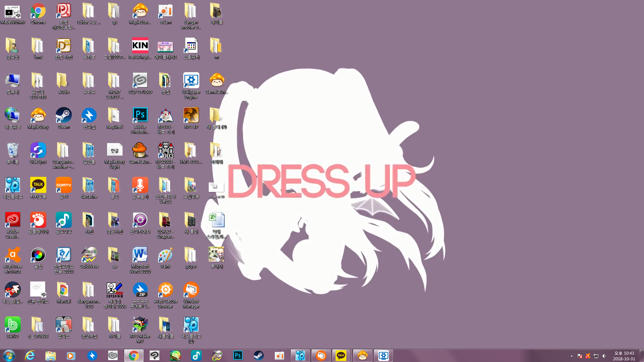644x362 pixels.
Task: Open Wallpaper Engine from the taskbar
Action: point(383,356)
